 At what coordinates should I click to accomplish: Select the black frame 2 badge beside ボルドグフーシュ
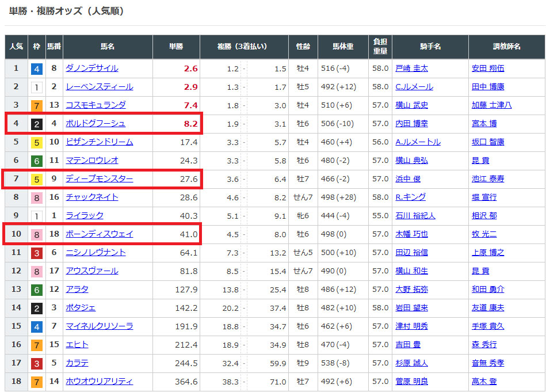[37, 124]
